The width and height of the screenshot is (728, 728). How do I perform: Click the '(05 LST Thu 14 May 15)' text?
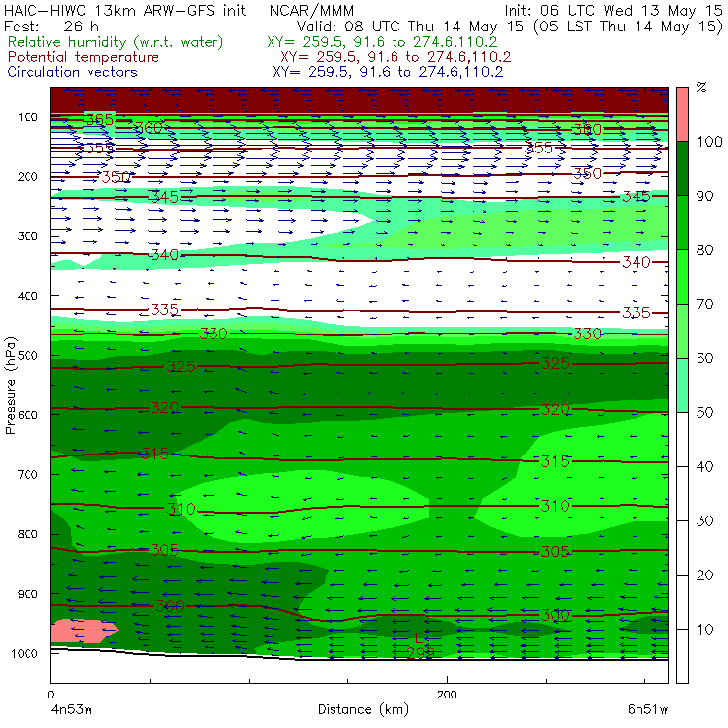coord(629,26)
